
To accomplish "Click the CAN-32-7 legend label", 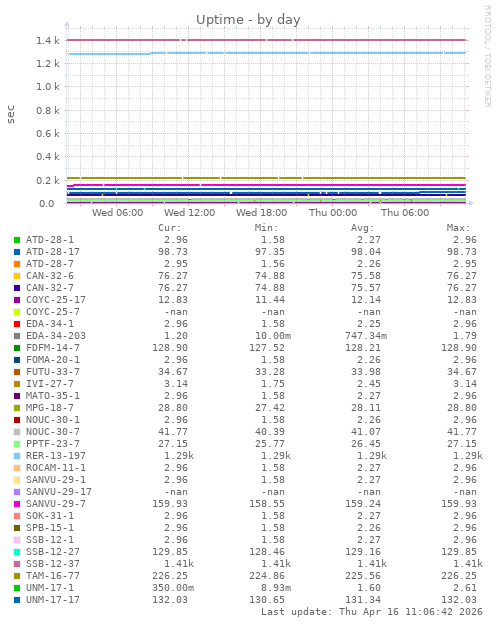I will pos(50,288).
